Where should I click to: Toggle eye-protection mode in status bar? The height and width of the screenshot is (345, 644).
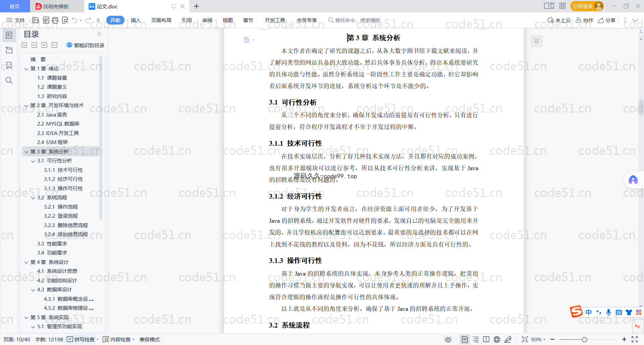[448, 339]
